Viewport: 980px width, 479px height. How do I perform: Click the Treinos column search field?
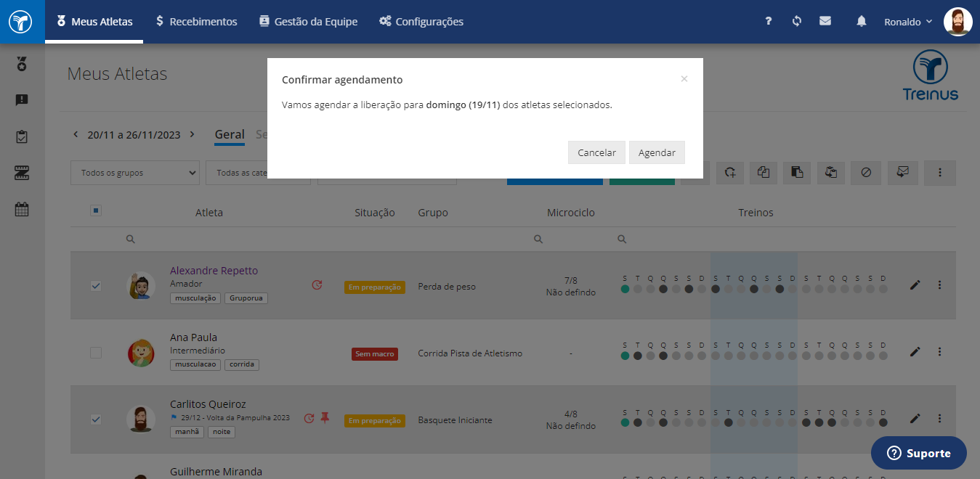click(x=756, y=239)
